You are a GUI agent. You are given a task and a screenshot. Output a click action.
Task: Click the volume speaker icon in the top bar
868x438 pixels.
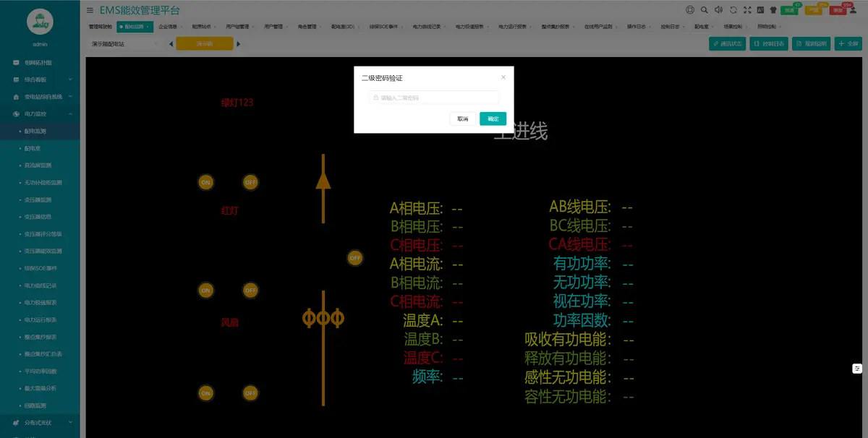tap(718, 10)
